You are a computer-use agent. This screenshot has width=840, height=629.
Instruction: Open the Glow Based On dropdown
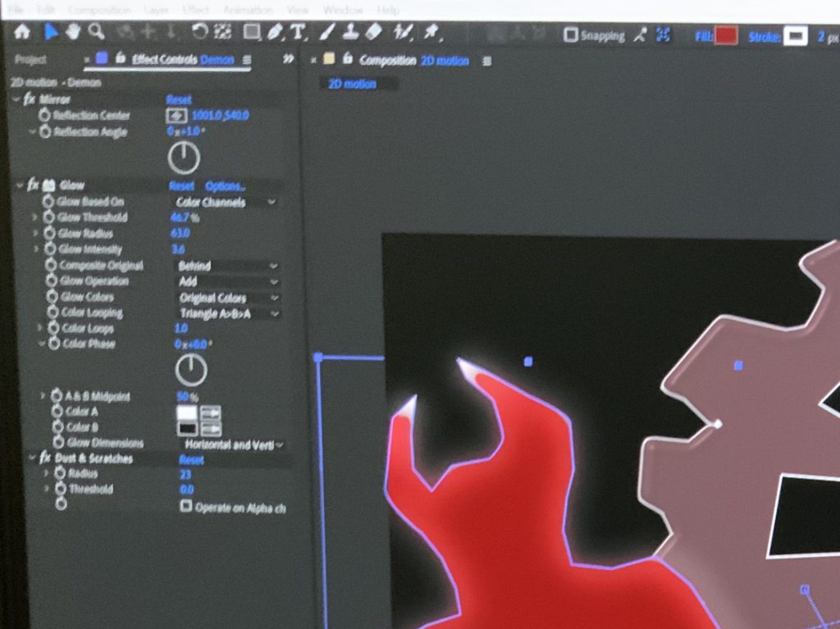pos(225,202)
